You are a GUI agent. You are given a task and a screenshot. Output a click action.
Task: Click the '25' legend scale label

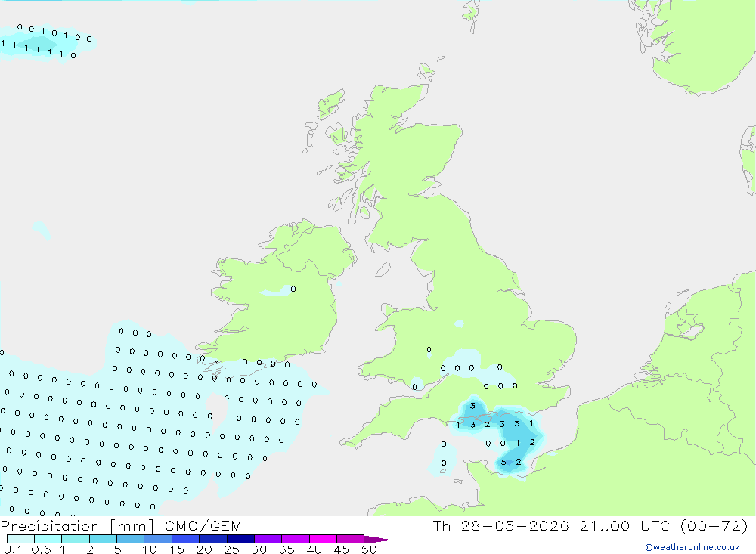pyautogui.click(x=231, y=549)
